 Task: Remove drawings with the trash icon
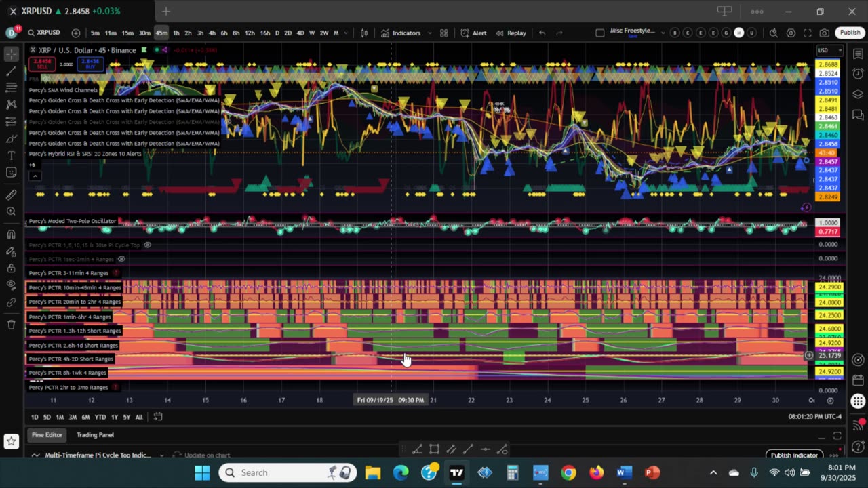pyautogui.click(x=12, y=324)
